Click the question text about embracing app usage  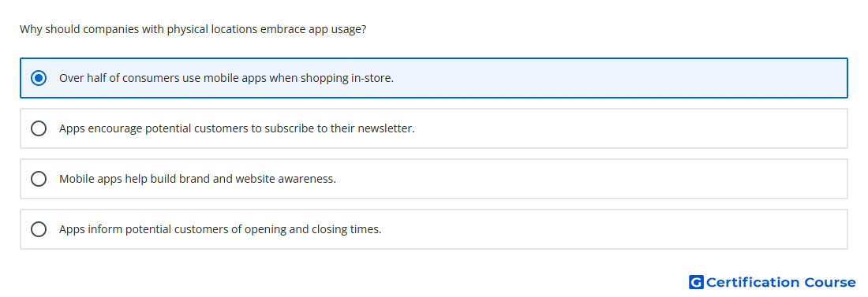pos(193,29)
